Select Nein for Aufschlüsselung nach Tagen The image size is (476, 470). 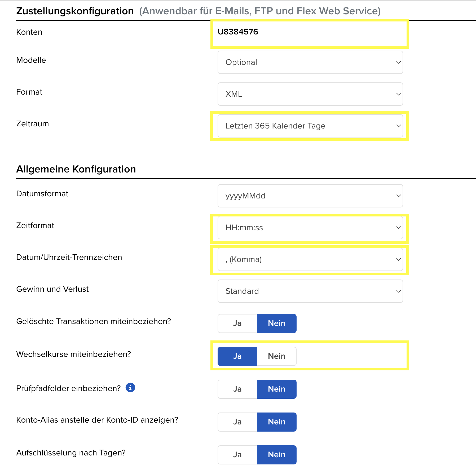[276, 455]
